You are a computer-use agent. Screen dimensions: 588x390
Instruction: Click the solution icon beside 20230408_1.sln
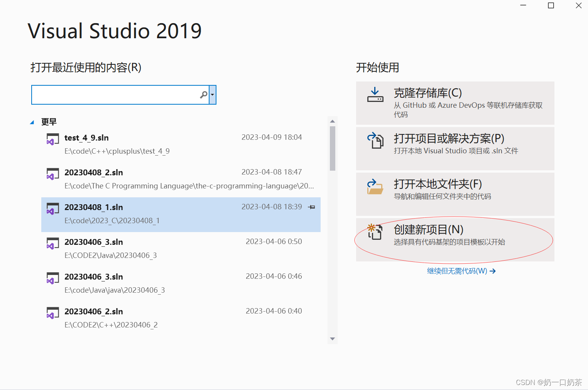pos(53,209)
